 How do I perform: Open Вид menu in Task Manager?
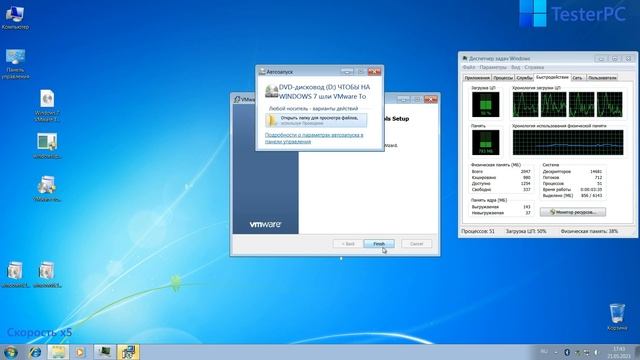click(x=516, y=67)
